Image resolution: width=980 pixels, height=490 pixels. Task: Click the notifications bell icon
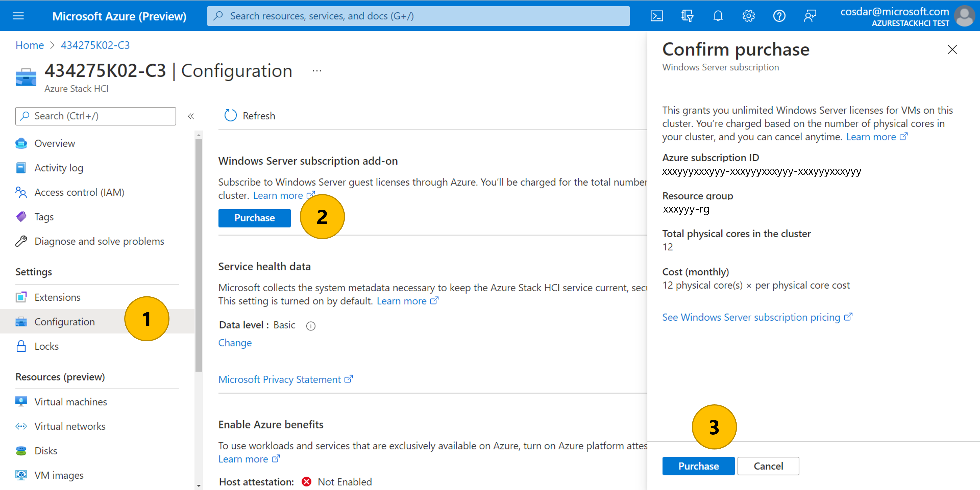pyautogui.click(x=718, y=16)
